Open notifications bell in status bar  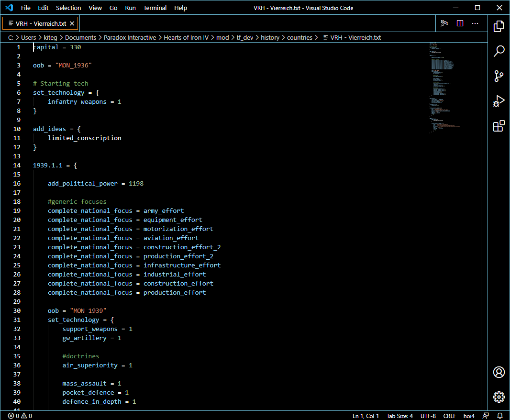[x=500, y=416]
